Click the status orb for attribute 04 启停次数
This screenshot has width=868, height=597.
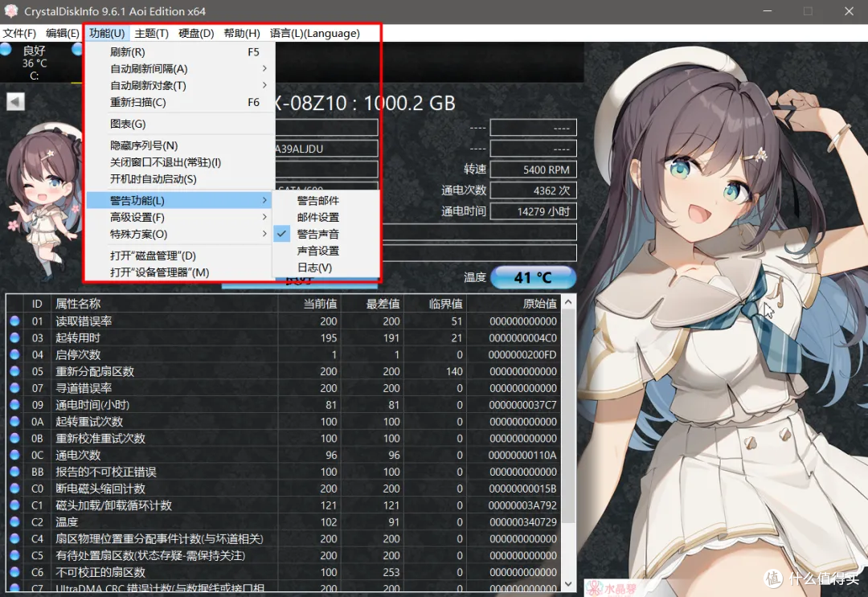tap(15, 354)
